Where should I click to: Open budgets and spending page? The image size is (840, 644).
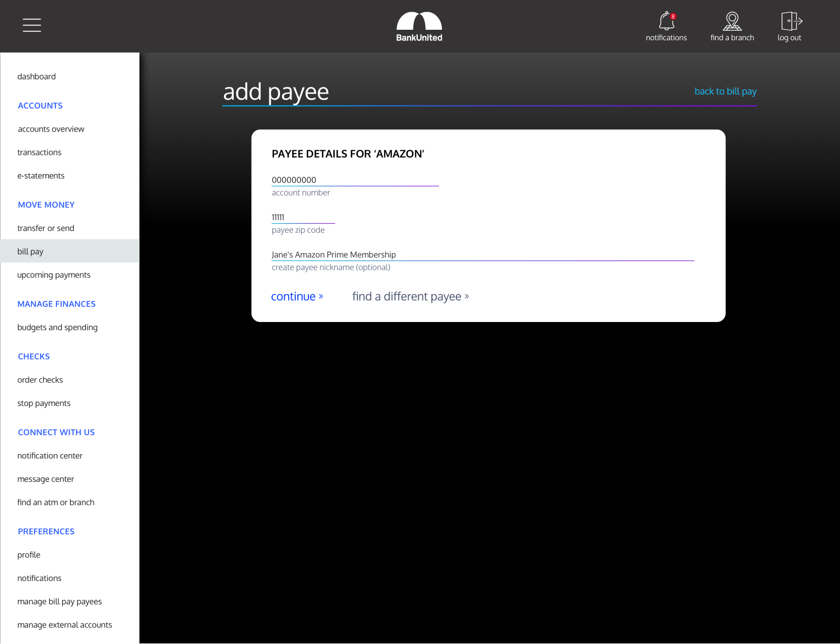(x=57, y=327)
